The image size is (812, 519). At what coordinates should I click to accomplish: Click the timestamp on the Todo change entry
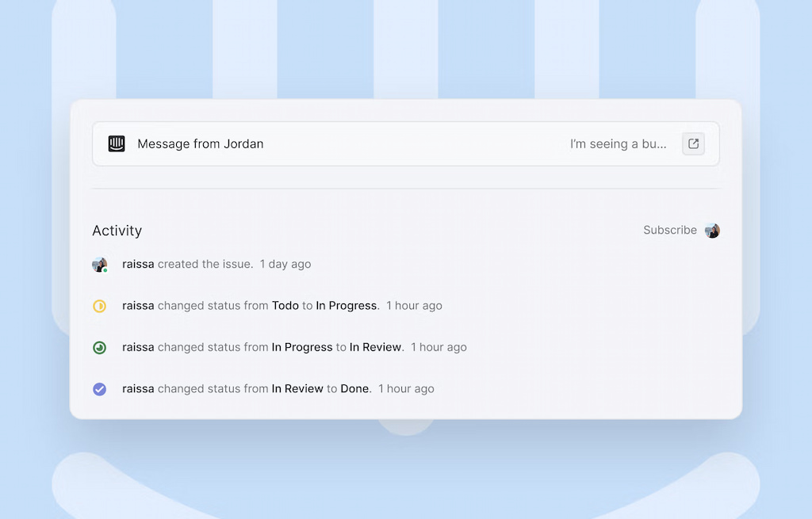pyautogui.click(x=414, y=306)
